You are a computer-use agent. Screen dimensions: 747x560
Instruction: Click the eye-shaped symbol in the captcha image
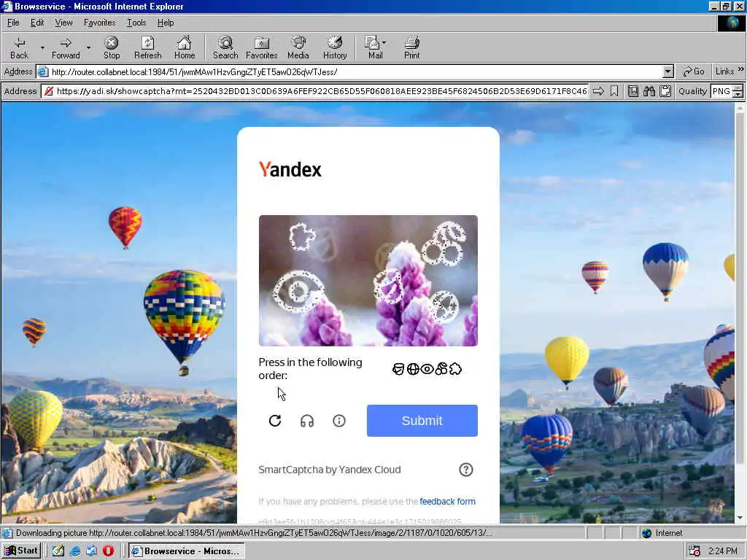[298, 292]
